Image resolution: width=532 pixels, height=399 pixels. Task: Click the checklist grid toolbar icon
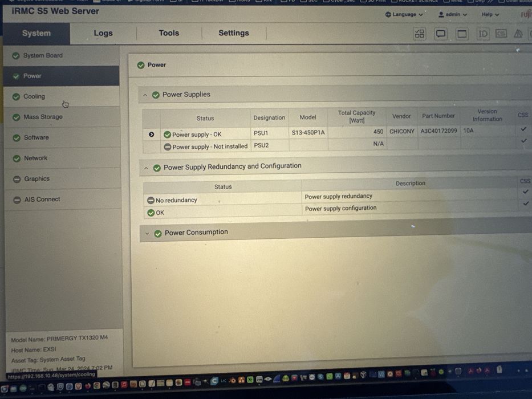pyautogui.click(x=420, y=34)
